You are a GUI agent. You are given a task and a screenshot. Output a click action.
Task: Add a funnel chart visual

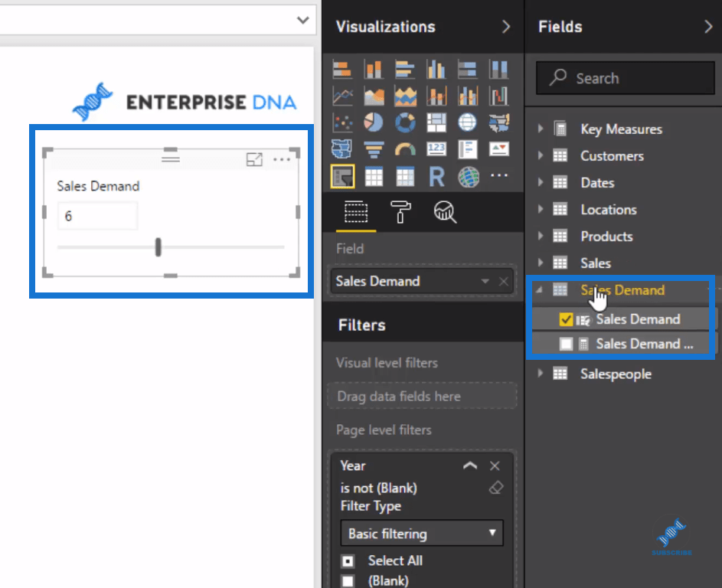coord(374,149)
